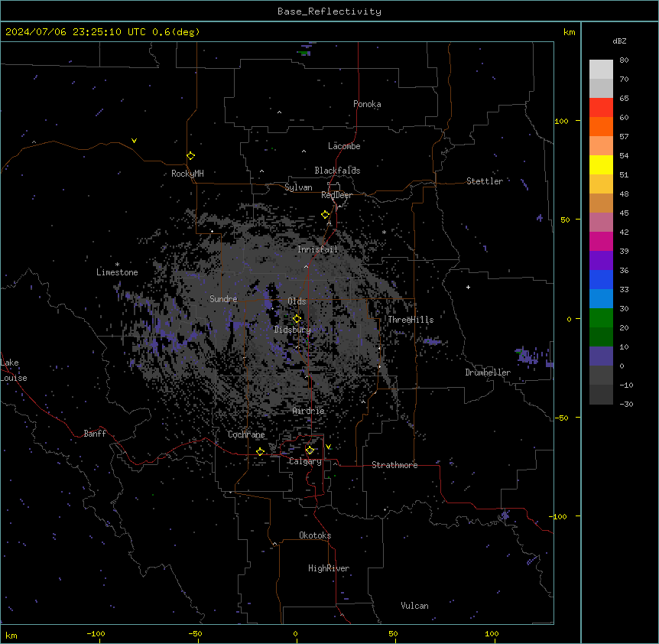Click the yellow v marker northeast of Calgary
The image size is (659, 644).
(328, 447)
